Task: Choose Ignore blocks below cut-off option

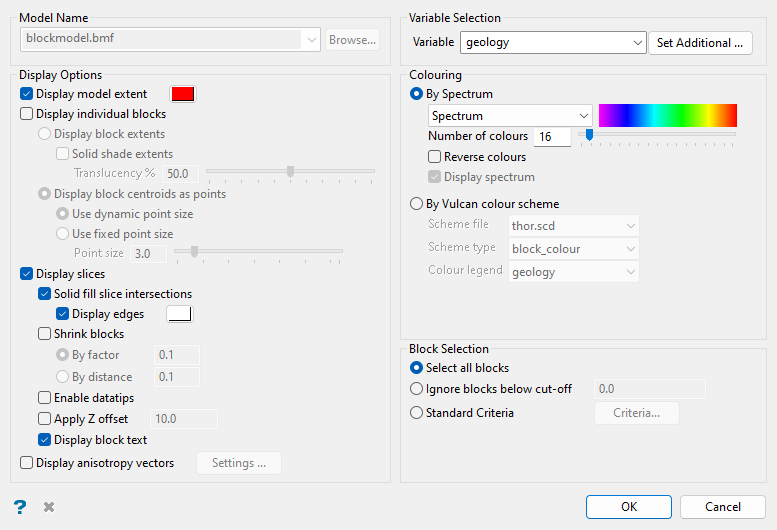Action: pyautogui.click(x=417, y=389)
